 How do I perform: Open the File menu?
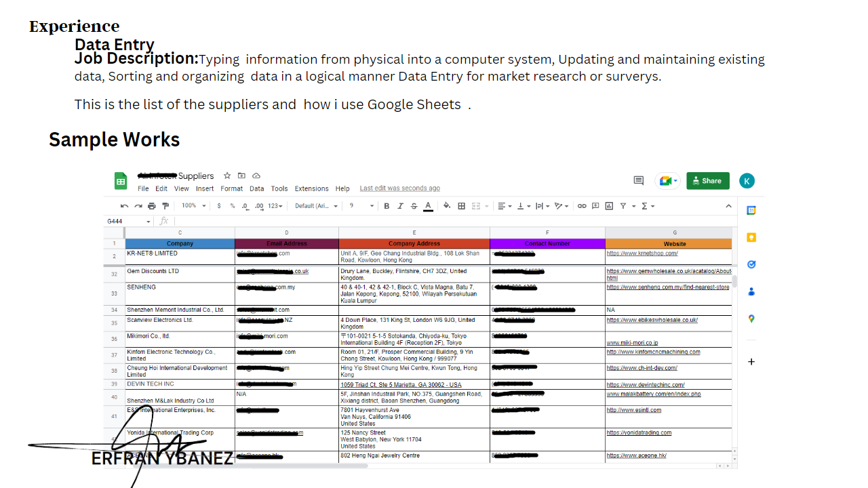(143, 188)
